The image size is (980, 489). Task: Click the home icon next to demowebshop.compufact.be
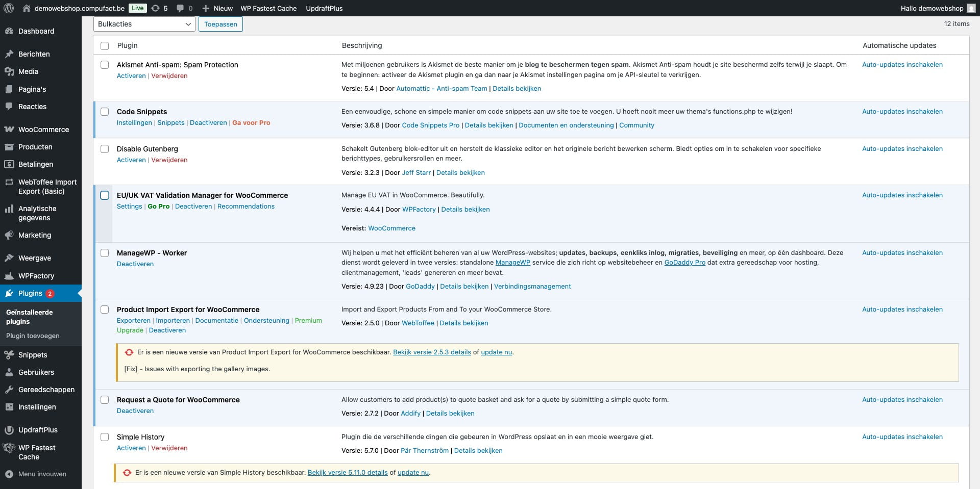[x=27, y=8]
